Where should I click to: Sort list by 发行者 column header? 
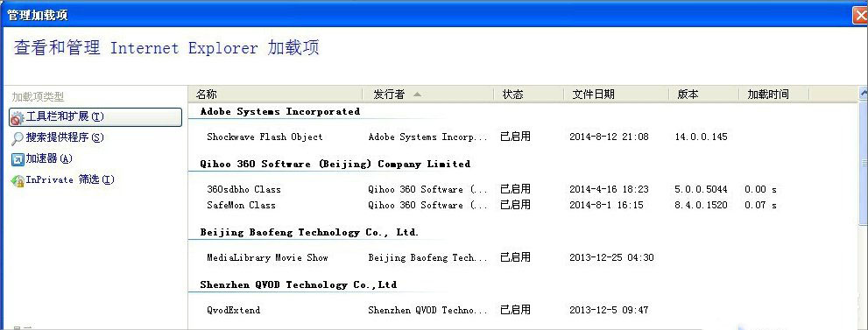pyautogui.click(x=428, y=95)
